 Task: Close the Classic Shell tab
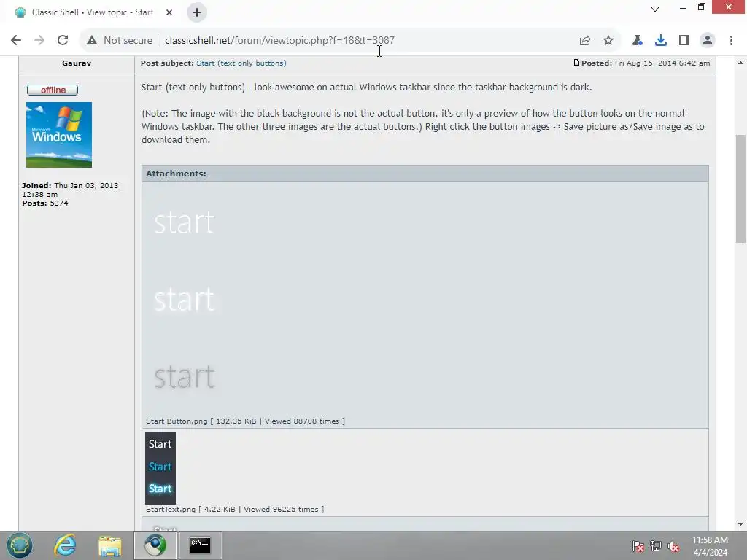pos(169,12)
